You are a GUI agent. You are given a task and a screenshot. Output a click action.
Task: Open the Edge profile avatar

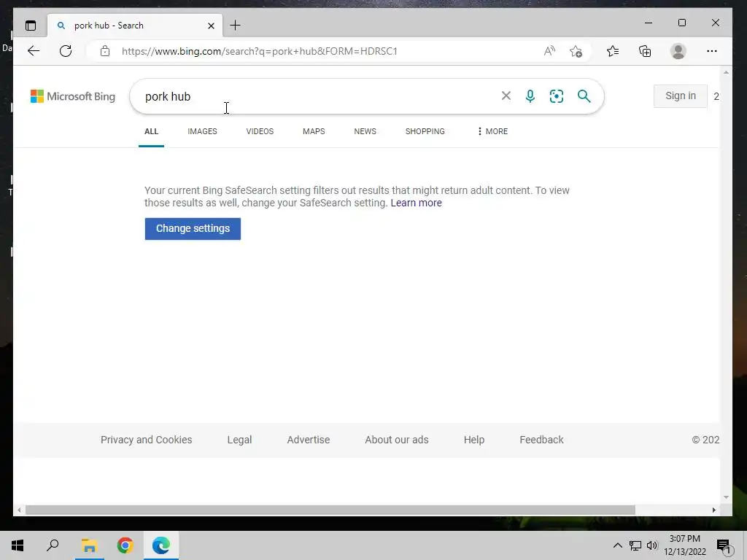tap(678, 51)
